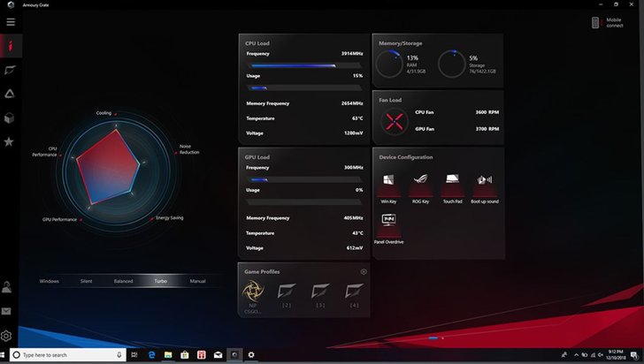Screen dimensions: 644x364
Task: Click the blue page indicator dot
Action: pyautogui.click(x=433, y=338)
